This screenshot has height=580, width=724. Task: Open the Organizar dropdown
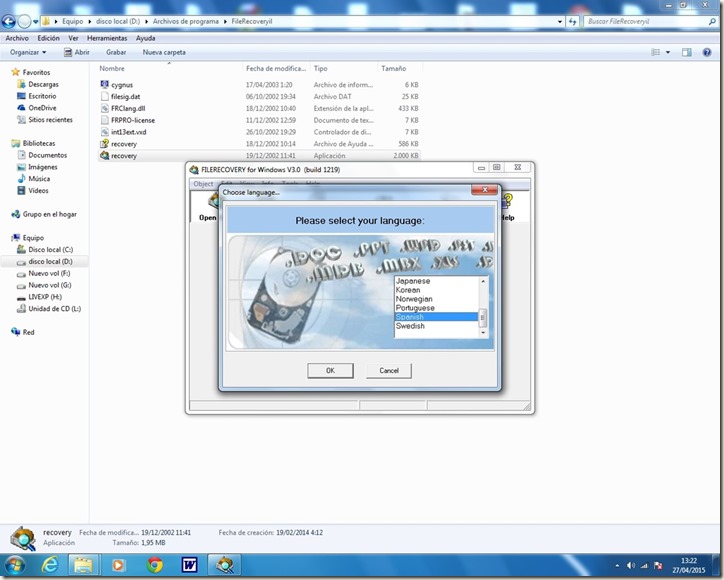[x=28, y=52]
